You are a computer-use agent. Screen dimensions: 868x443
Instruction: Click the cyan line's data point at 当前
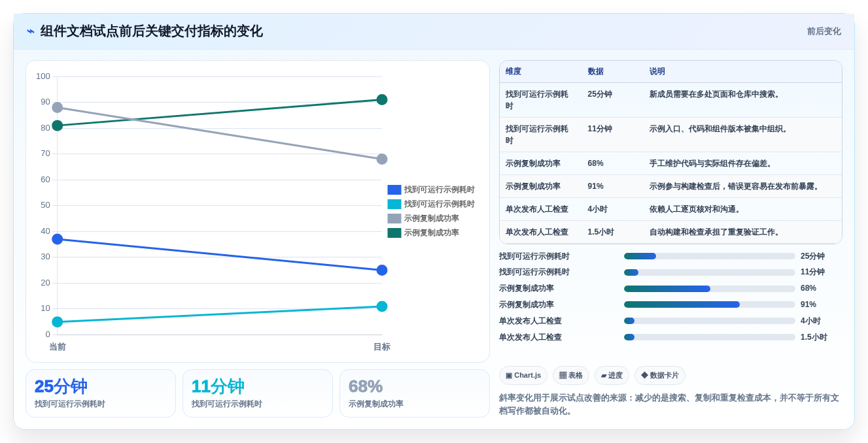58,321
